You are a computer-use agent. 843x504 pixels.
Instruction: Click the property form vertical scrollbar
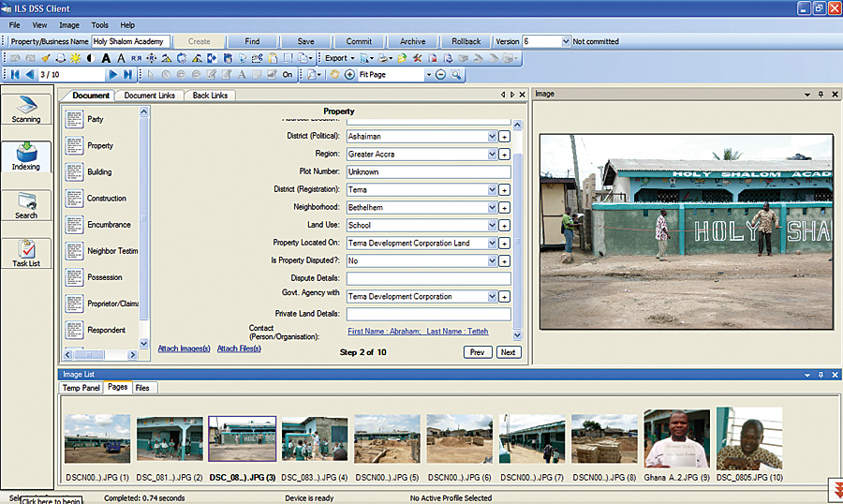[518, 225]
